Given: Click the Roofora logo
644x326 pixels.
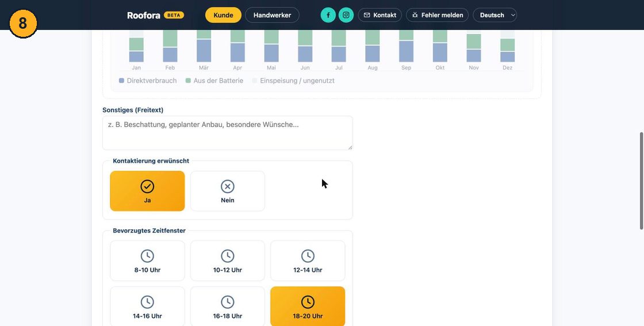Looking at the screenshot, I should [x=143, y=15].
